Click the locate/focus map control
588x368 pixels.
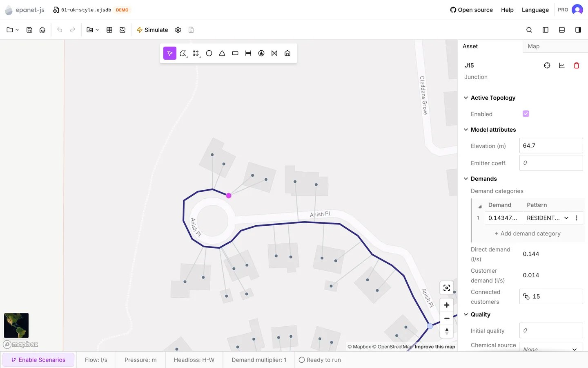point(447,288)
